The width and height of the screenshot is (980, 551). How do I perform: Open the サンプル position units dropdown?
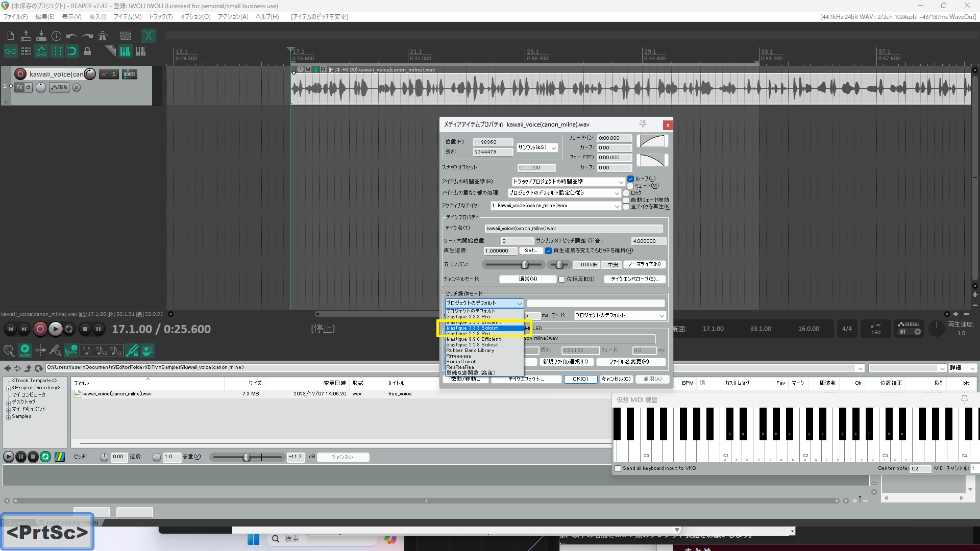pos(537,147)
